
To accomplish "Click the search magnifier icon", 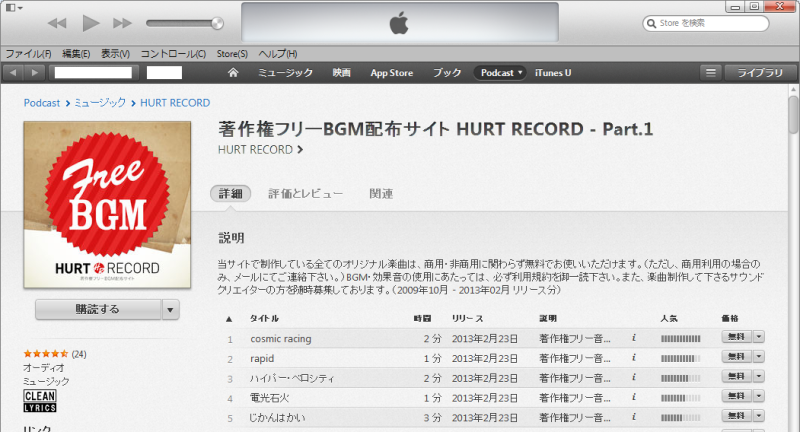I will pyautogui.click(x=651, y=23).
